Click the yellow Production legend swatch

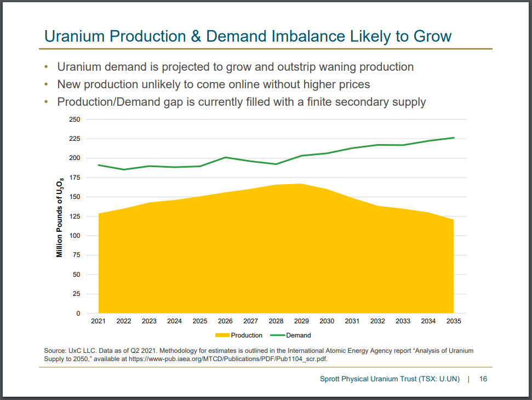(222, 335)
